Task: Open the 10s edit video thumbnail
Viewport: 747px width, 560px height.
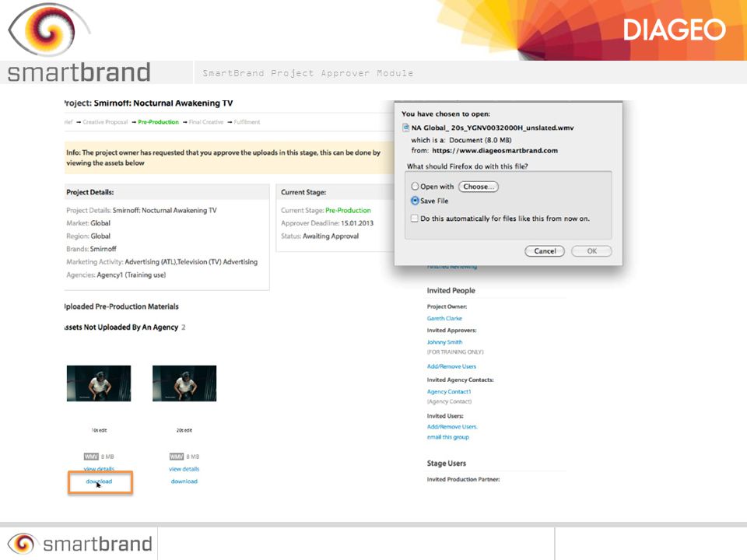Action: click(x=99, y=383)
